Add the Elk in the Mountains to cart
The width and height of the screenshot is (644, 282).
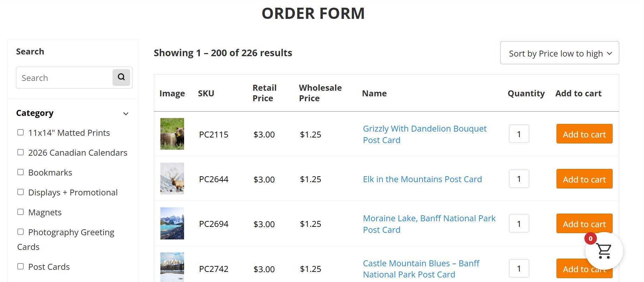584,179
